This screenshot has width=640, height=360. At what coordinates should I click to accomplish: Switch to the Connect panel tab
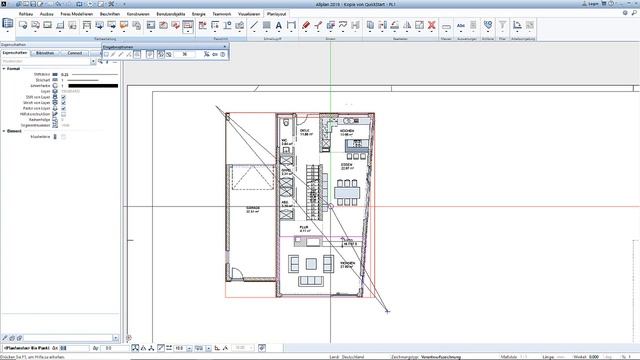[75, 53]
